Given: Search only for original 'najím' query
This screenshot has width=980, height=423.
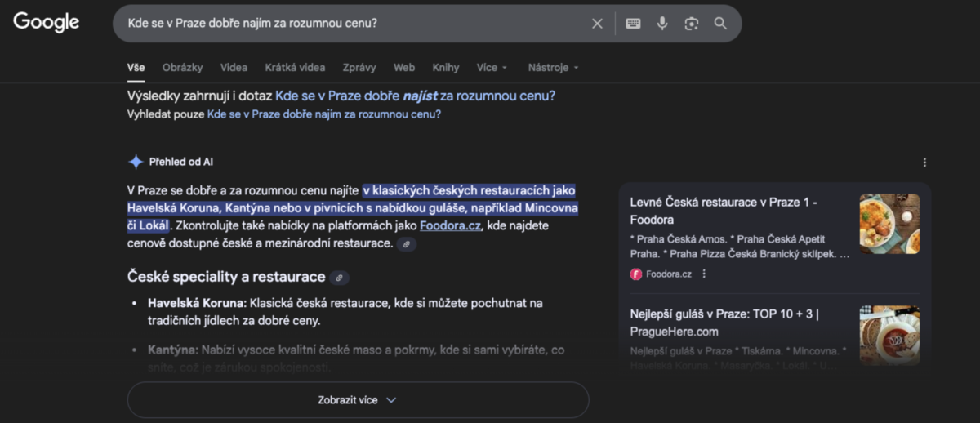Looking at the screenshot, I should tap(323, 114).
